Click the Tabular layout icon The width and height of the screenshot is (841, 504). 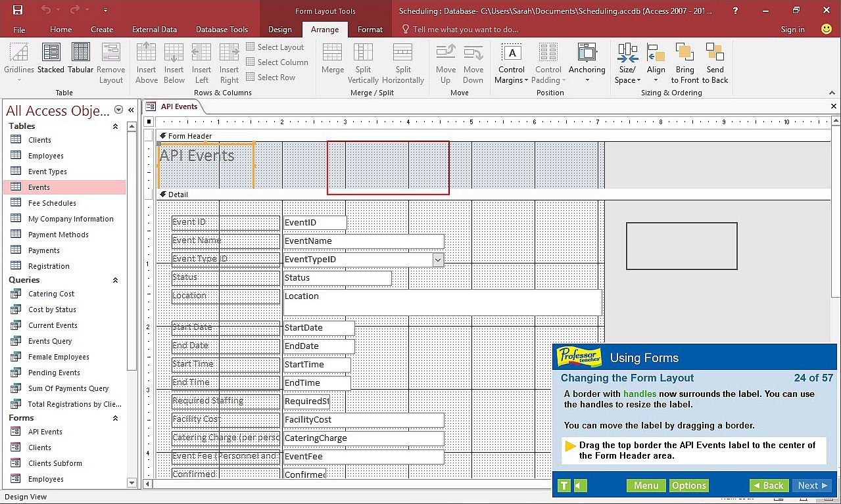80,53
